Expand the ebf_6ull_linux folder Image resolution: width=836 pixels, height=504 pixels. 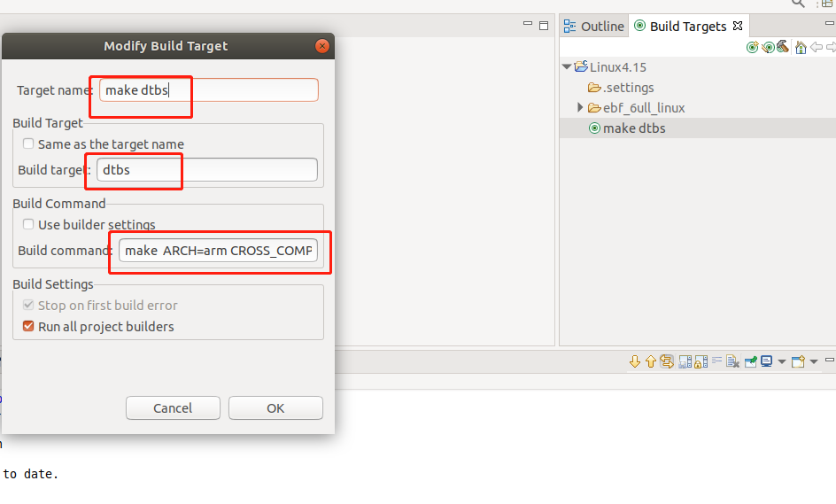click(580, 108)
